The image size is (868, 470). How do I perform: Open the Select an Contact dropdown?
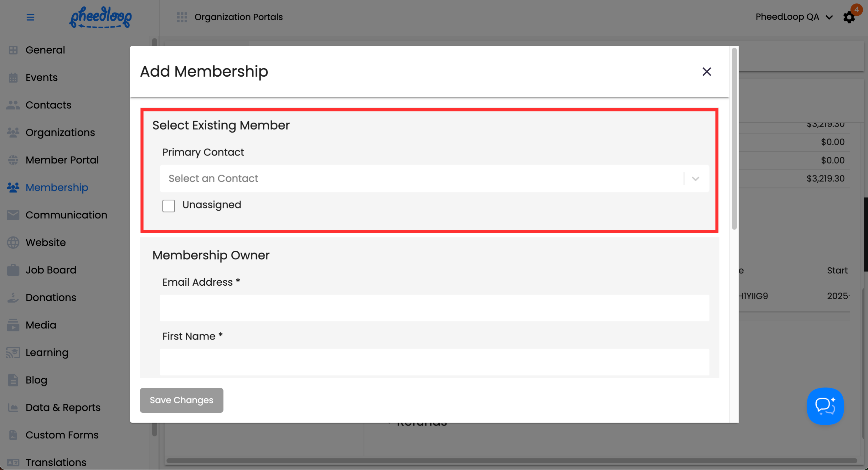tap(421, 178)
